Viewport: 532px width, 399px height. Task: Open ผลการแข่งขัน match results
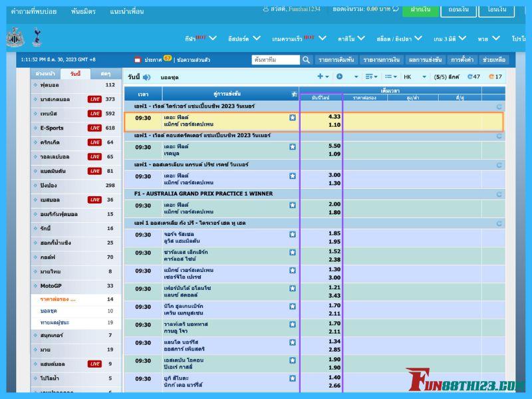425,60
